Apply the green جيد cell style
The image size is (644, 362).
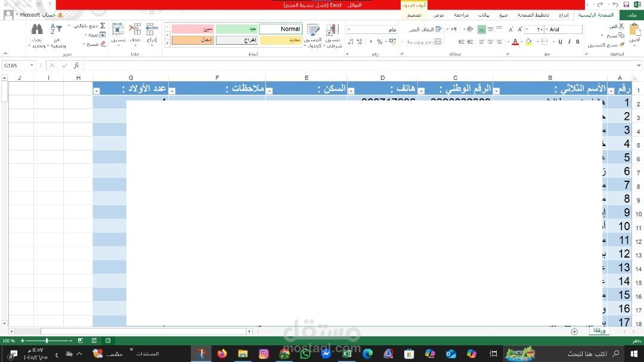pyautogui.click(x=237, y=29)
